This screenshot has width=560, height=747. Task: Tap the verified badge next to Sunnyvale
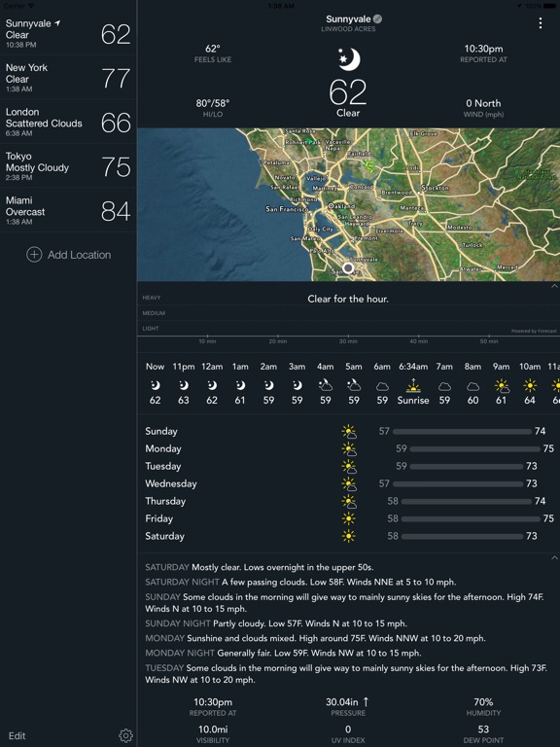[377, 19]
